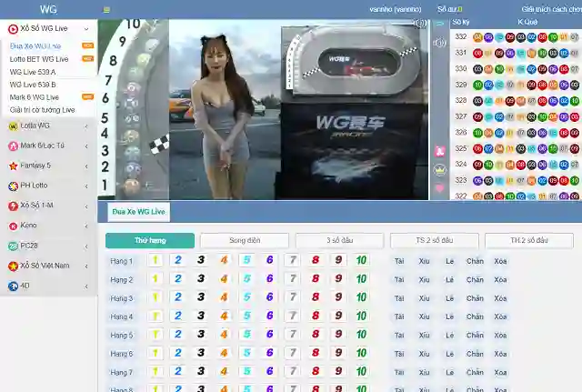Switch to the Song diện tab
The image size is (582, 392).
click(x=245, y=240)
